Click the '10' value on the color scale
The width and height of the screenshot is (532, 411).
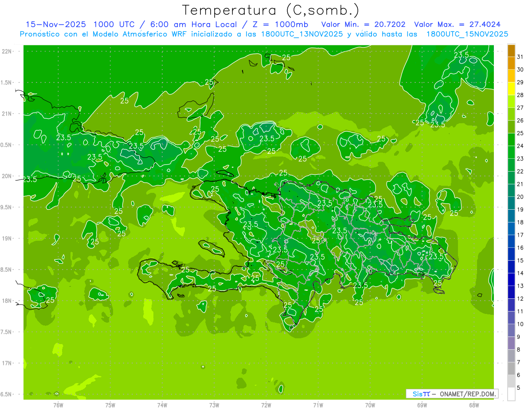(520, 324)
